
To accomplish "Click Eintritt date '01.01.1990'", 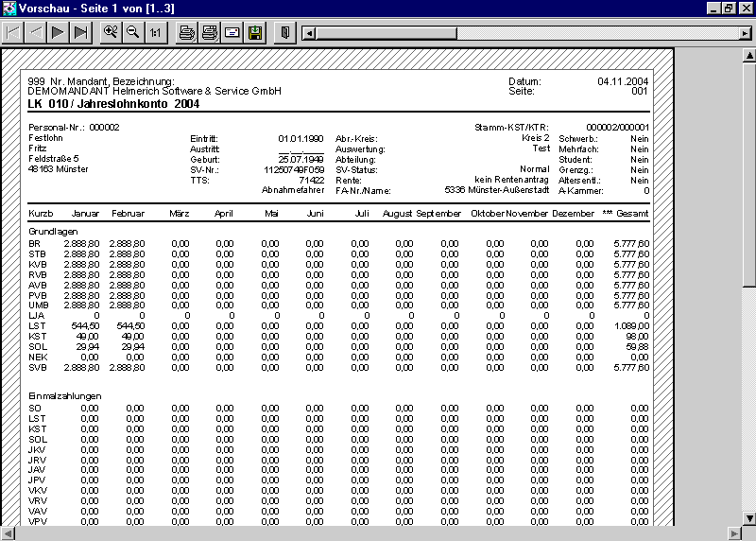I will pos(301,139).
